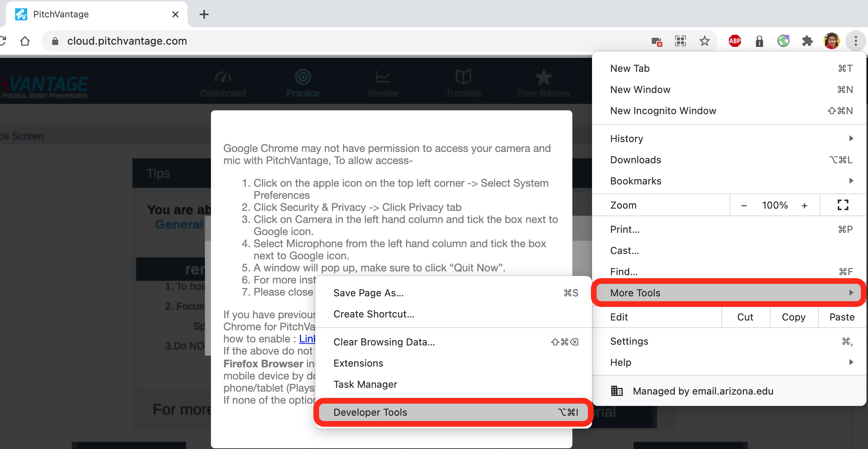Screen dimensions: 868x449
Task: Toggle fullscreen mode in Zoom row
Action: coord(843,205)
